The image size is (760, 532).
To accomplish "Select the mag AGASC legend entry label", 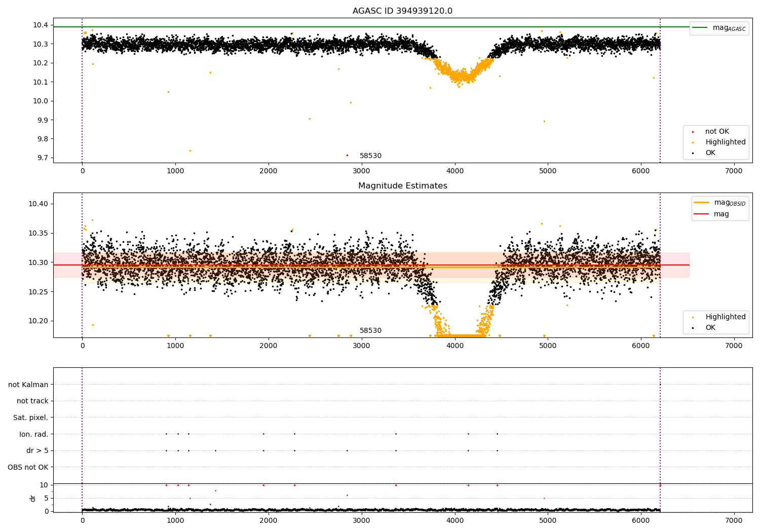I will [x=729, y=28].
